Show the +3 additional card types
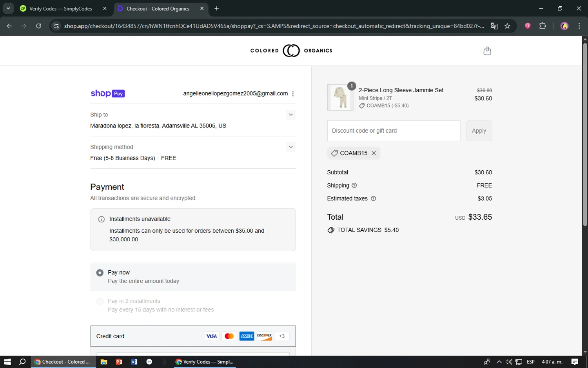 (282, 336)
